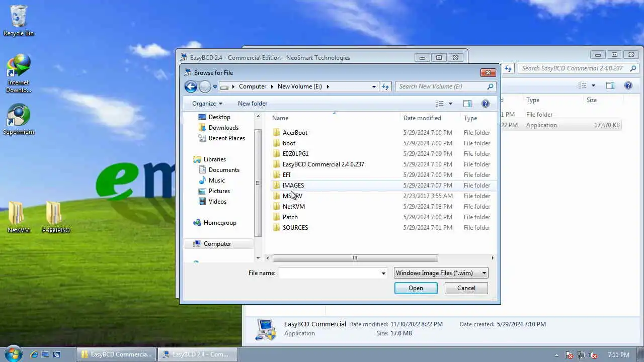Select NetKVM folder on desktop
Viewport: 644px width, 362px height.
tap(19, 218)
